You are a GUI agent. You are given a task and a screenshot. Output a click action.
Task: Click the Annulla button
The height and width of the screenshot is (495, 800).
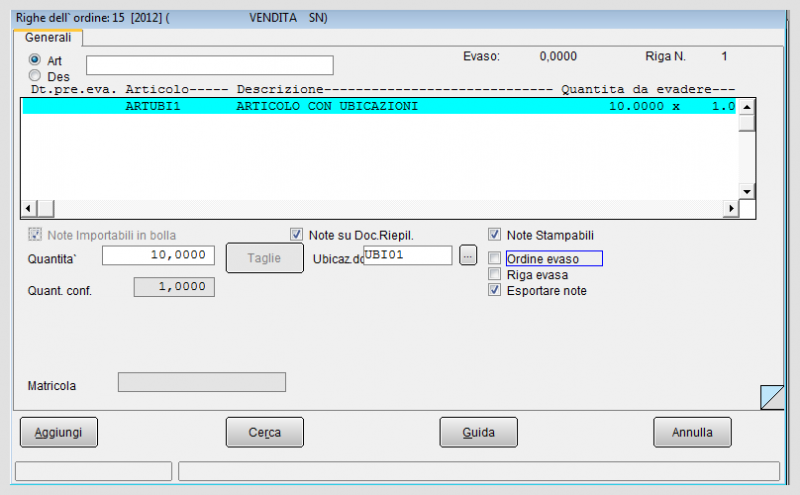click(692, 432)
